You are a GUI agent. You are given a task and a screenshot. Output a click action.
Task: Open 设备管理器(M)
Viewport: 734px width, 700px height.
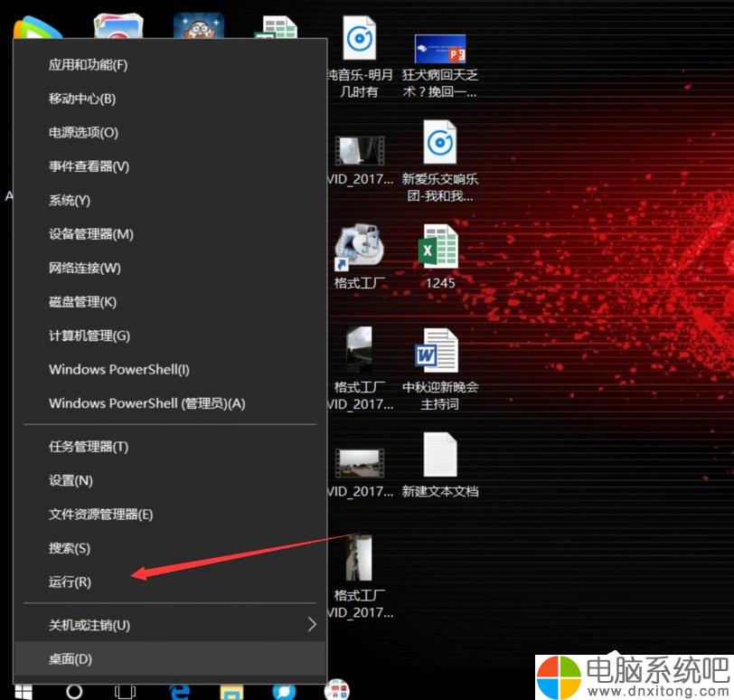pos(170,234)
